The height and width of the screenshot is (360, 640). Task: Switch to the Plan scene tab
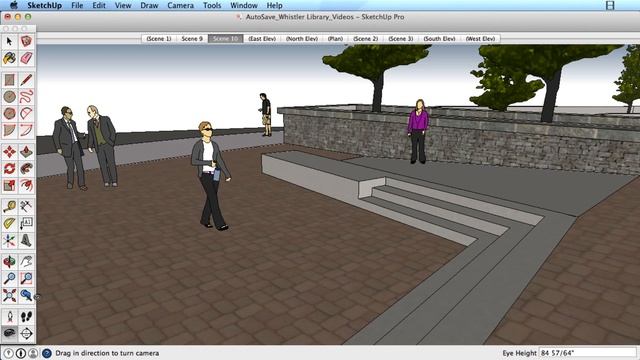(x=335, y=38)
